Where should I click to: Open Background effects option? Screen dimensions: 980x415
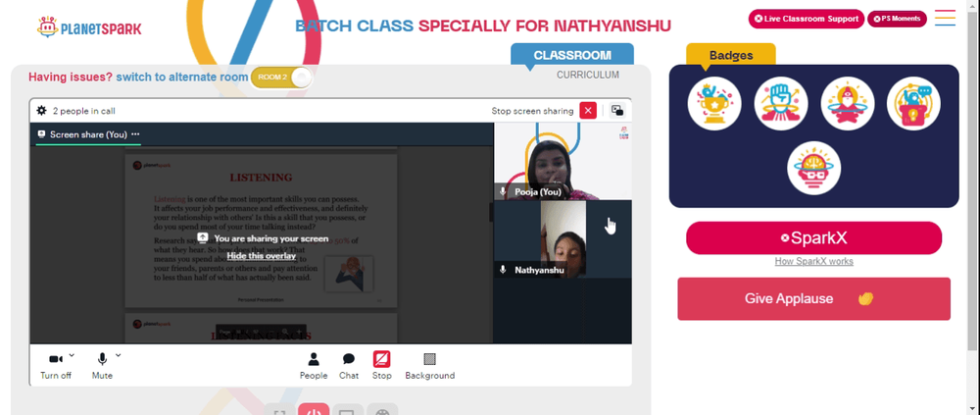430,366
